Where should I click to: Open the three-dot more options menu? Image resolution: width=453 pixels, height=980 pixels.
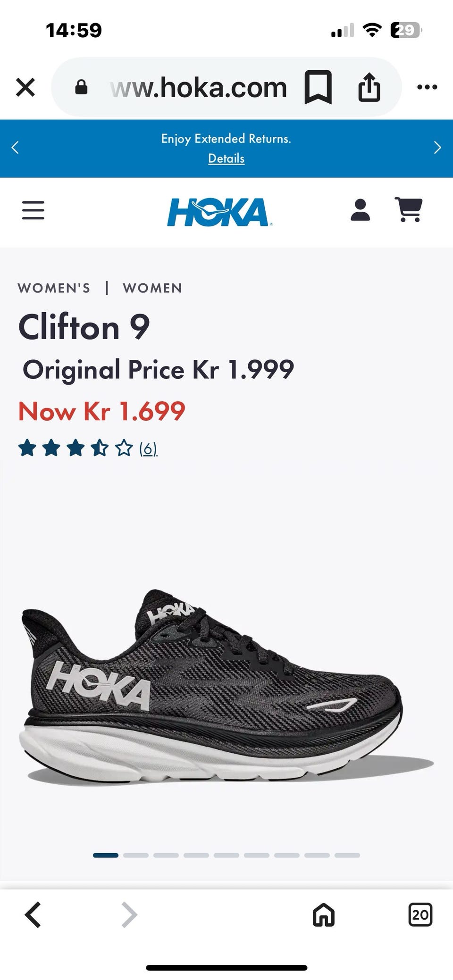(x=427, y=87)
